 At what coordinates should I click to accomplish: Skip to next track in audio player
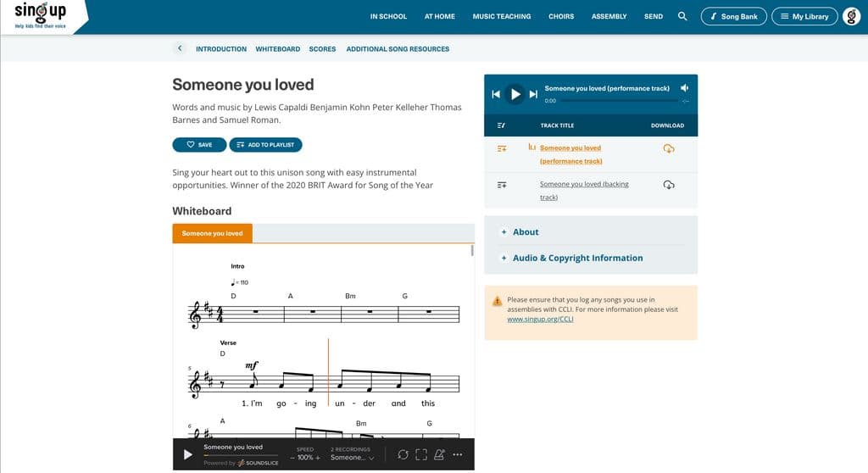534,94
